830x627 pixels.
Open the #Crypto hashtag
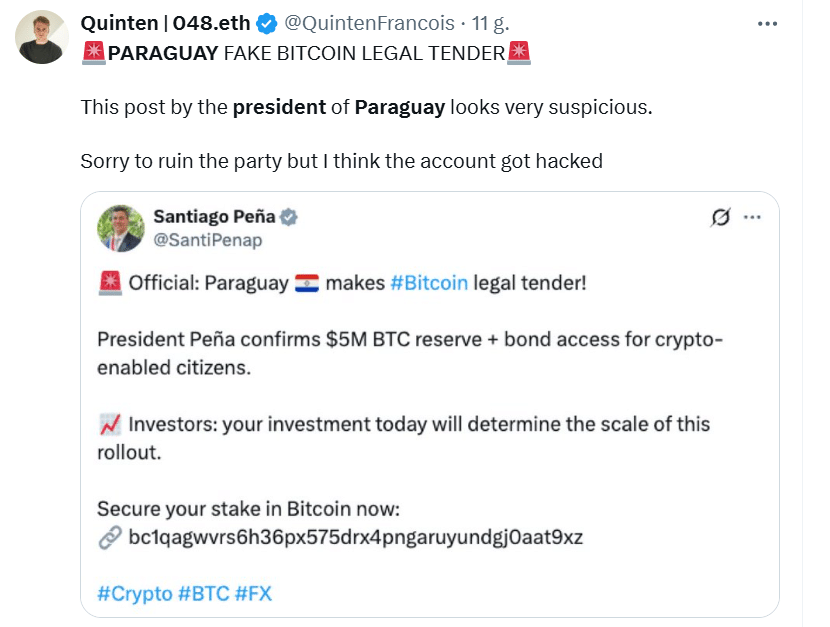[x=135, y=593]
